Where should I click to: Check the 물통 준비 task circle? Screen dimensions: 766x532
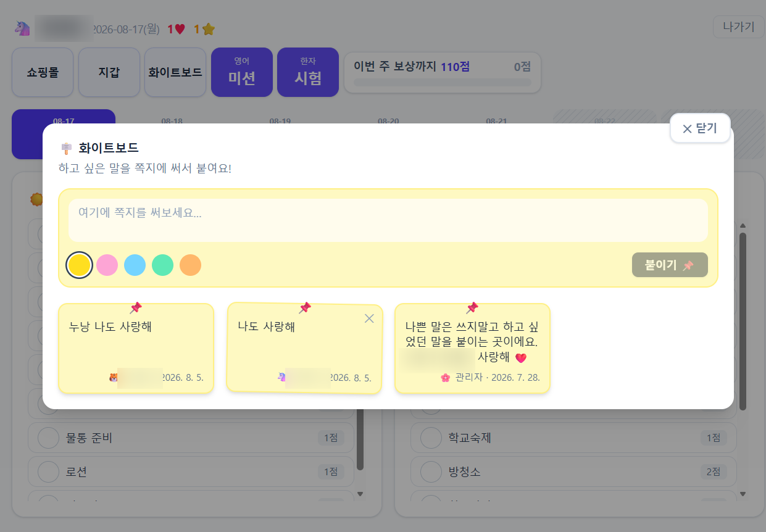[x=48, y=438]
